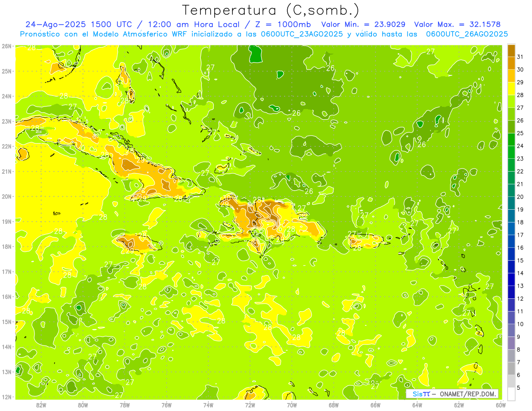Select the "68W" longitude axis label
The height and width of the screenshot is (411, 532).
tap(334, 405)
